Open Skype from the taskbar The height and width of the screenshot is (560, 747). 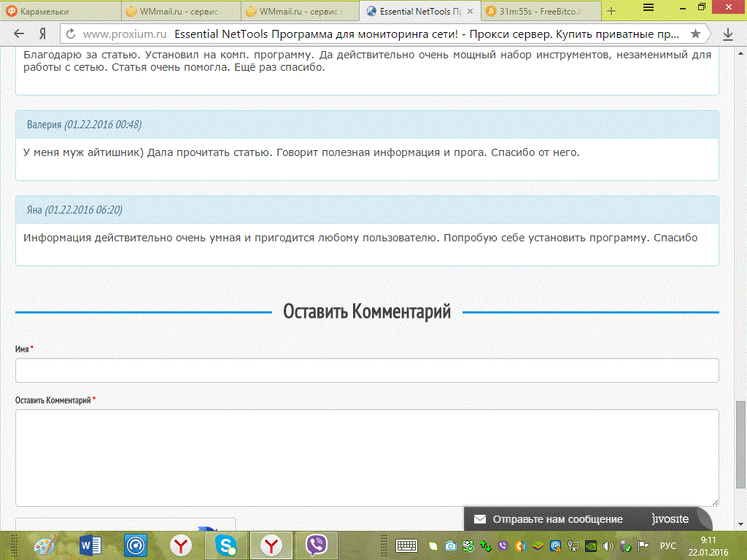tap(226, 545)
